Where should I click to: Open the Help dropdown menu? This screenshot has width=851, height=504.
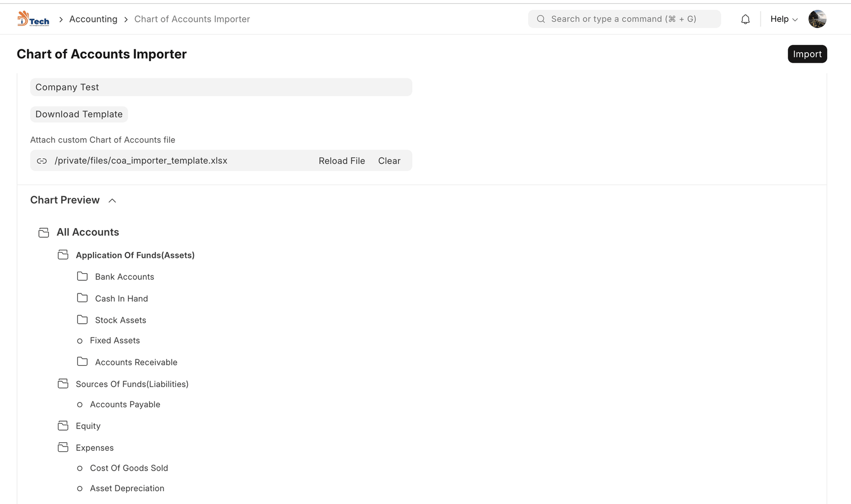[783, 19]
